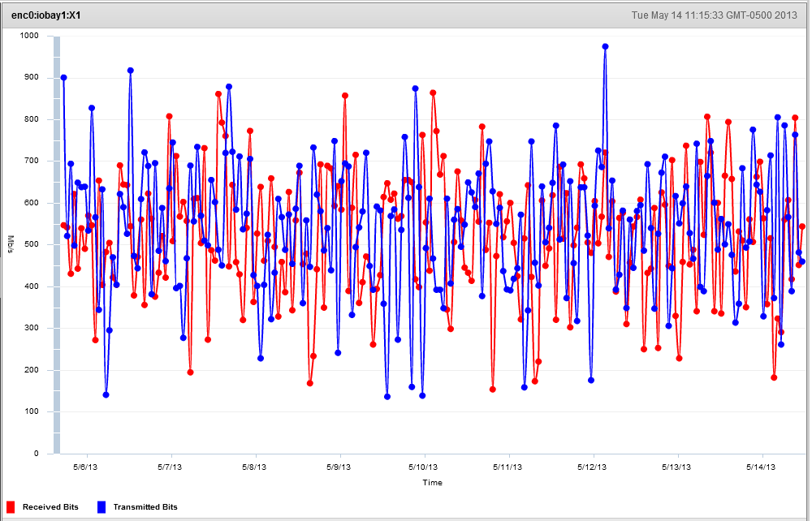812x521 pixels.
Task: Click the blue Transmitted Bits legend swatch
Action: [x=101, y=507]
